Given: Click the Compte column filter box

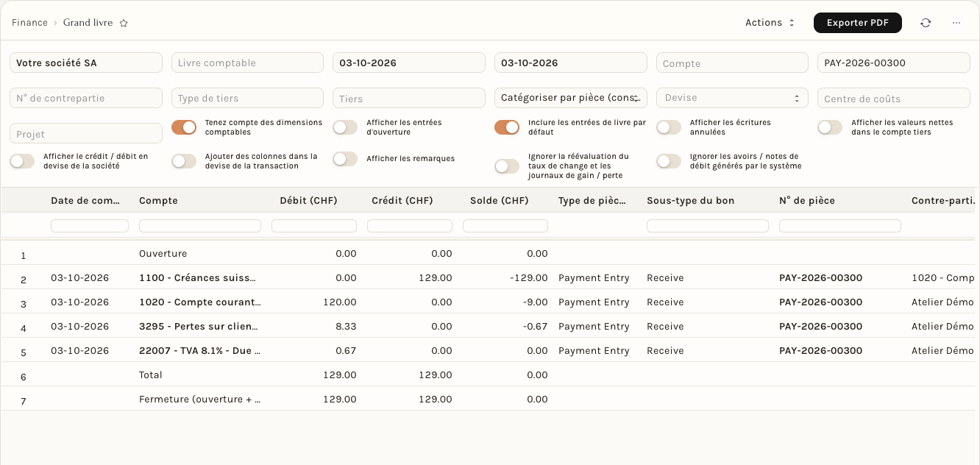Looking at the screenshot, I should pos(200,226).
